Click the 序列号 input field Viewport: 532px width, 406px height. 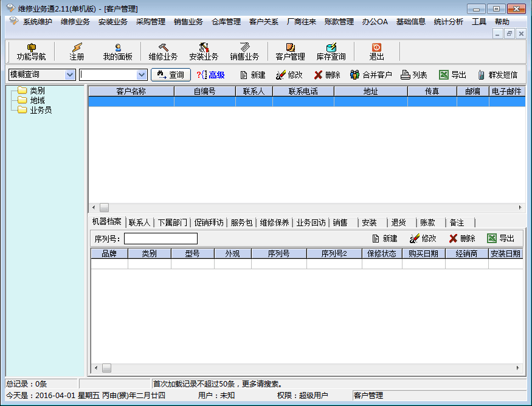[161, 238]
